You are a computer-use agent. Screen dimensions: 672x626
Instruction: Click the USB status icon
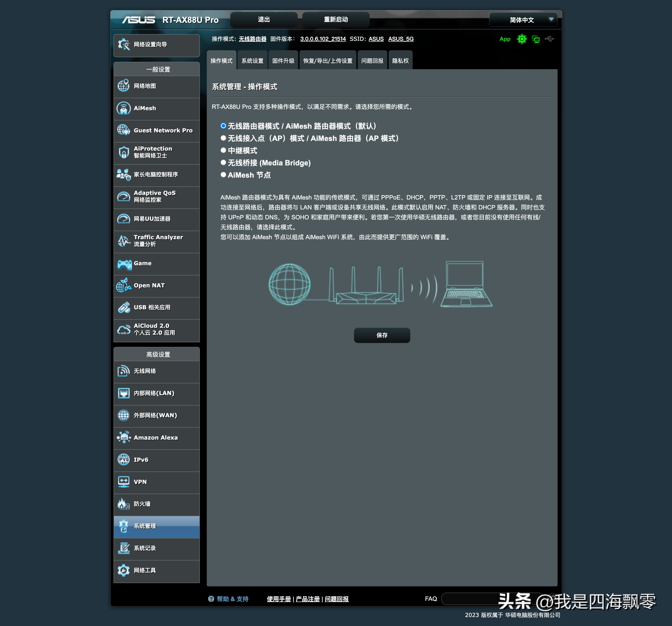[549, 39]
